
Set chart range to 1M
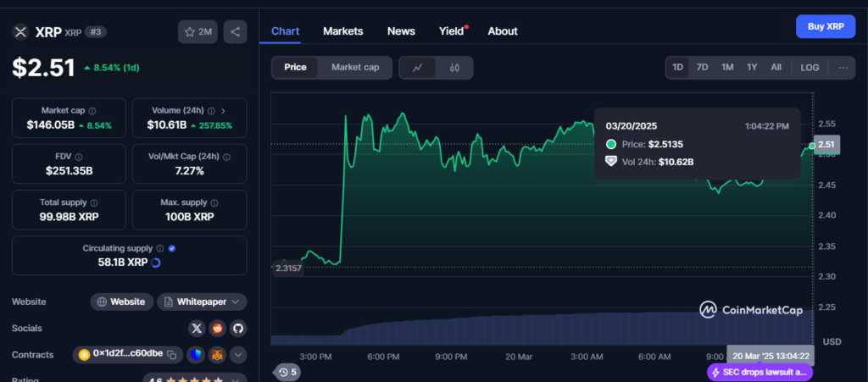(x=727, y=68)
